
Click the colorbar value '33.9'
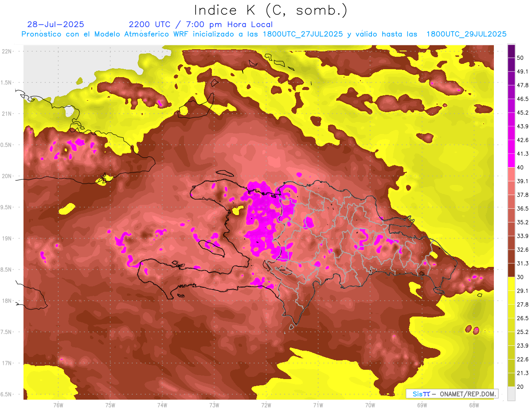(x=523, y=236)
